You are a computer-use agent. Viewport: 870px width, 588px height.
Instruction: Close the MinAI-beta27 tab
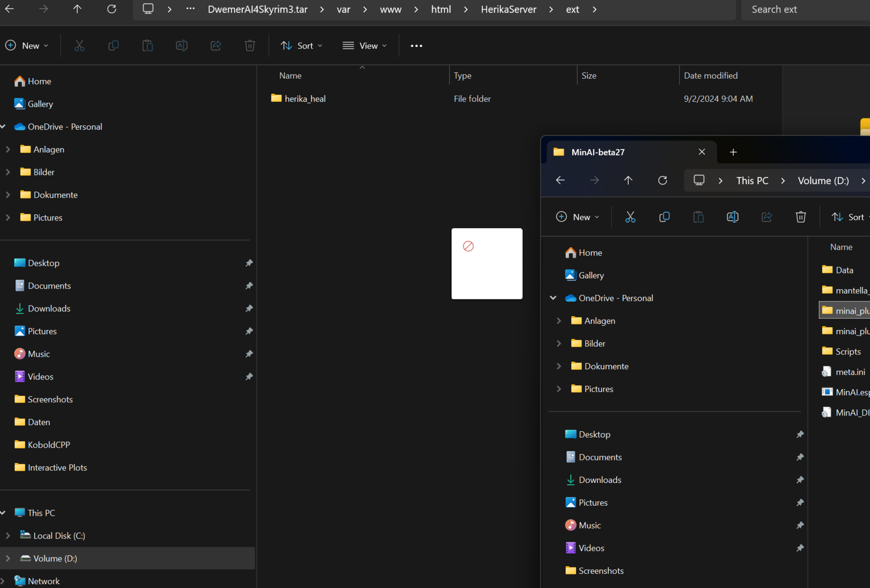pyautogui.click(x=702, y=152)
